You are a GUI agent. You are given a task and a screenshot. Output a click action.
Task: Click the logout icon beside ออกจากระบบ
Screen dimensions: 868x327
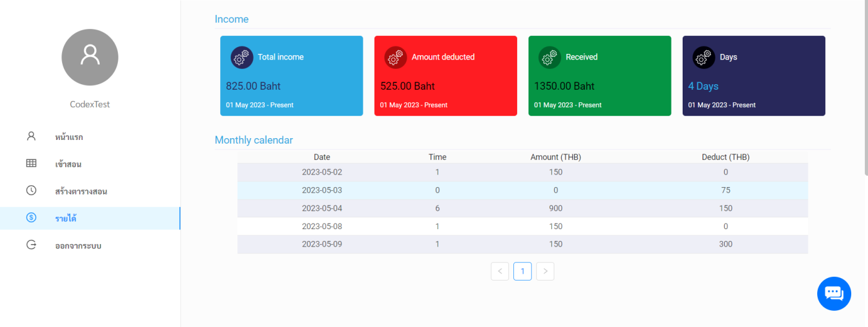[x=31, y=245]
